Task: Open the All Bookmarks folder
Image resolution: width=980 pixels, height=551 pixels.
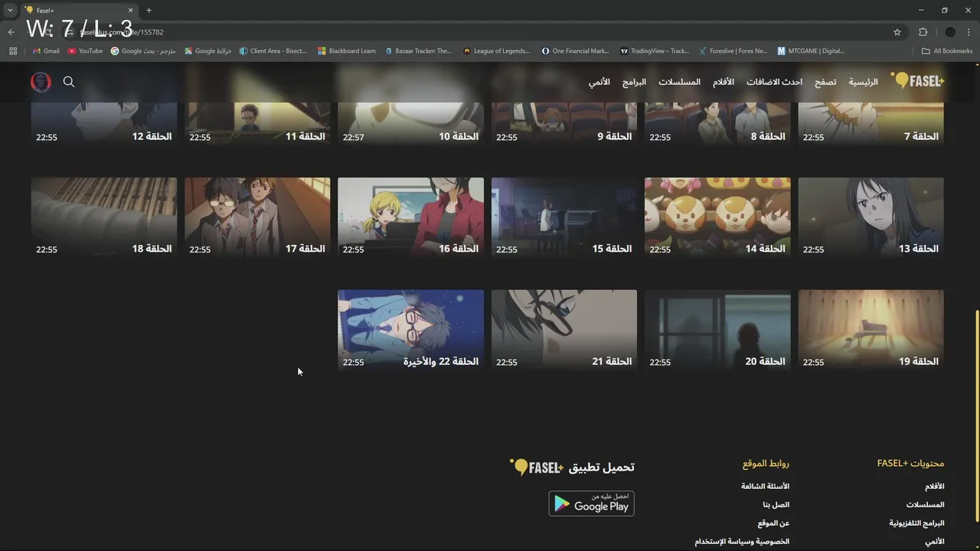Action: [947, 51]
